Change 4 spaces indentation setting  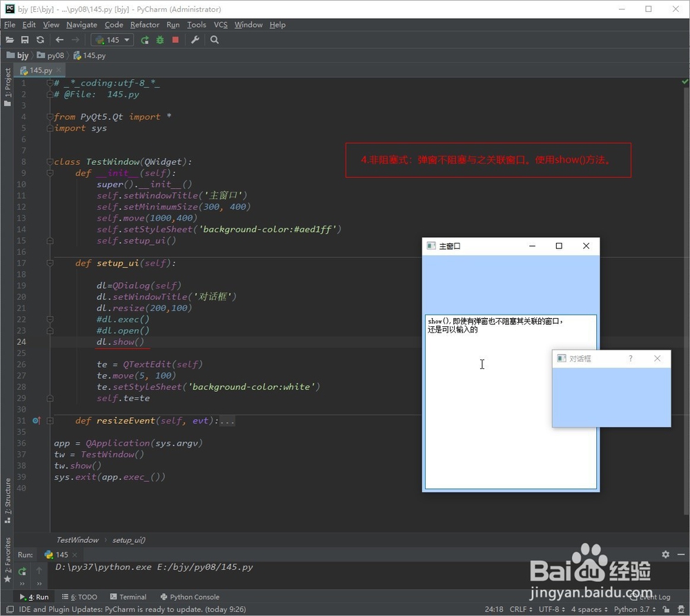(589, 609)
